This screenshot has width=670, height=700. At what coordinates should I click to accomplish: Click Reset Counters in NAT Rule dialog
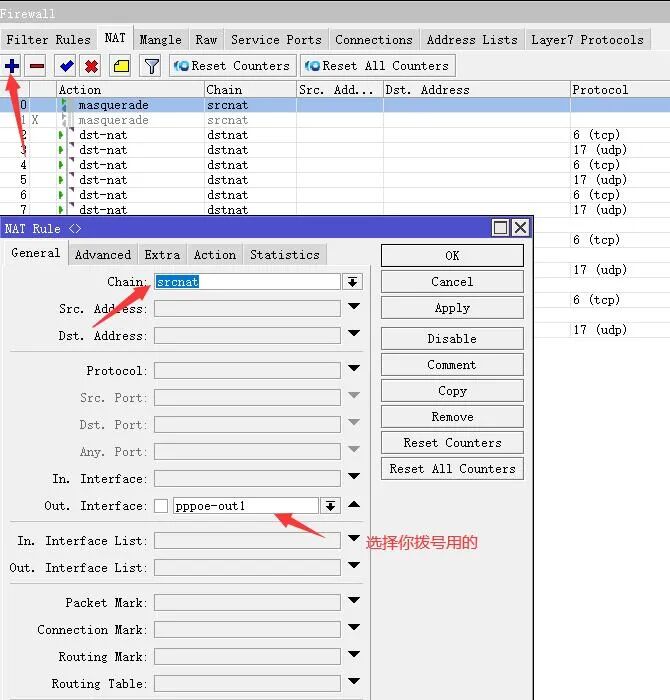452,442
